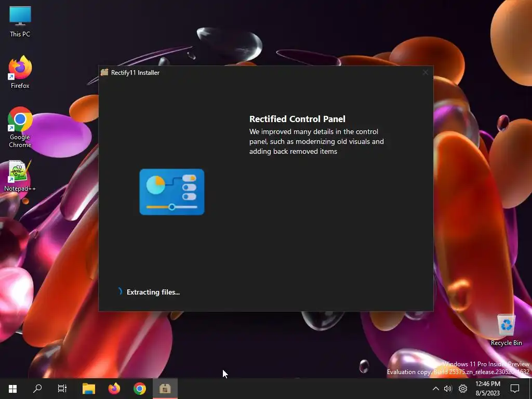Viewport: 532px width, 399px height.
Task: Click the installer's disabled close button
Action: tap(425, 72)
